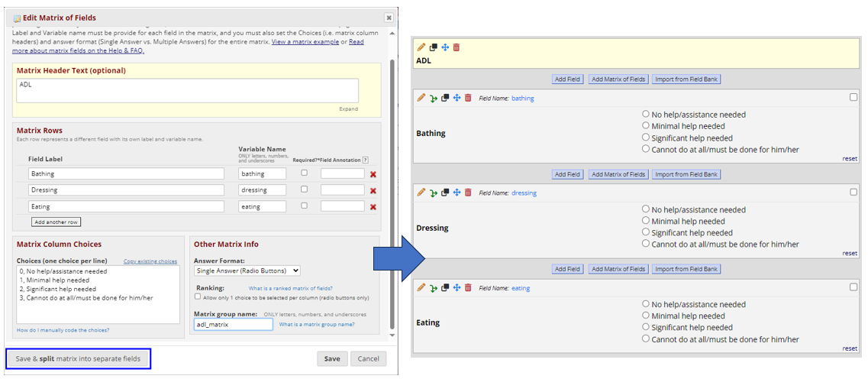The image size is (868, 379).
Task: Delete the ADL section header with trash icon
Action: 457,47
